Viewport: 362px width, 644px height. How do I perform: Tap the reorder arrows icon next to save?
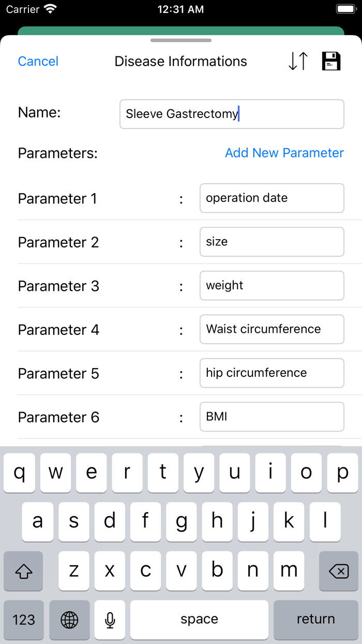[297, 61]
